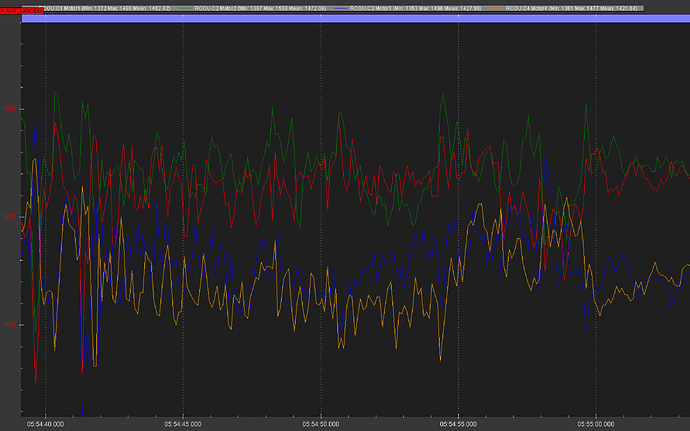Click the 05:54:40.000 time axis label
The width and height of the screenshot is (690, 431).
(46, 423)
